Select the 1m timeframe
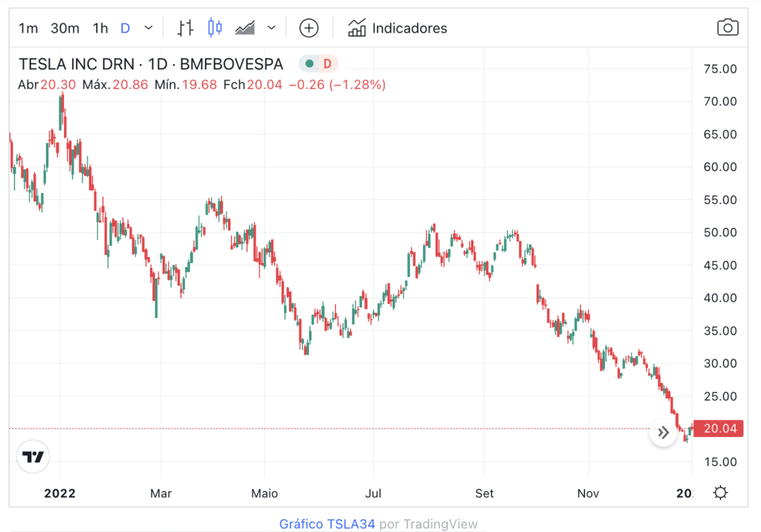 click(28, 29)
